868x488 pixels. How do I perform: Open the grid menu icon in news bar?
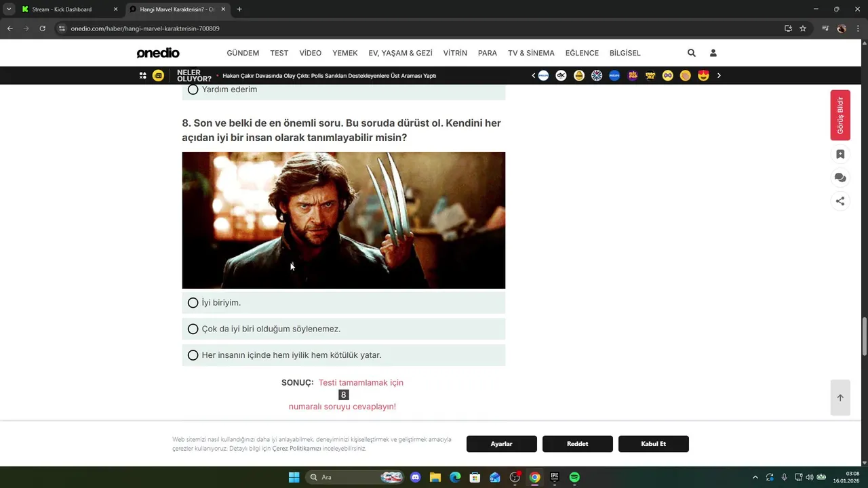click(142, 76)
